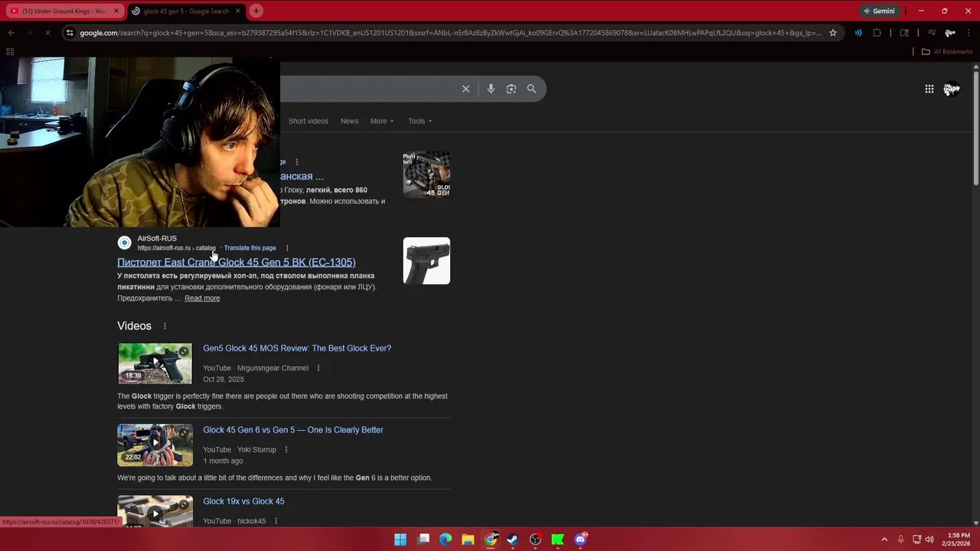Open the All Bookmarks folder

click(946, 51)
